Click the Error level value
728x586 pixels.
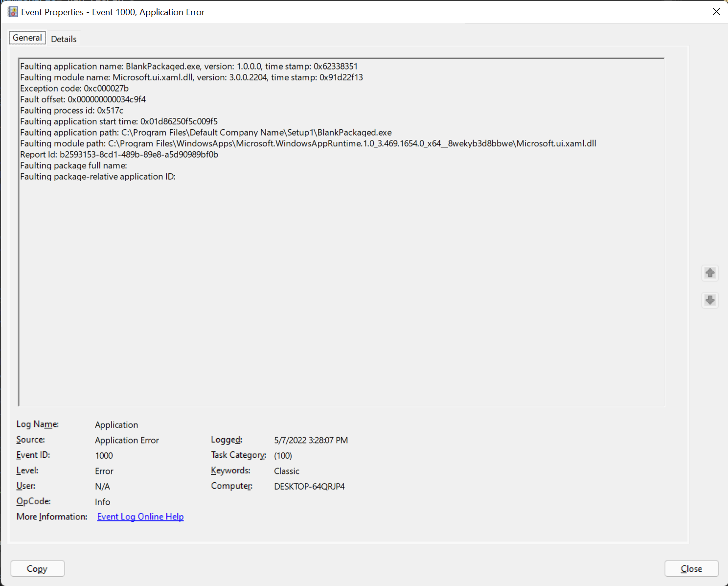(104, 470)
